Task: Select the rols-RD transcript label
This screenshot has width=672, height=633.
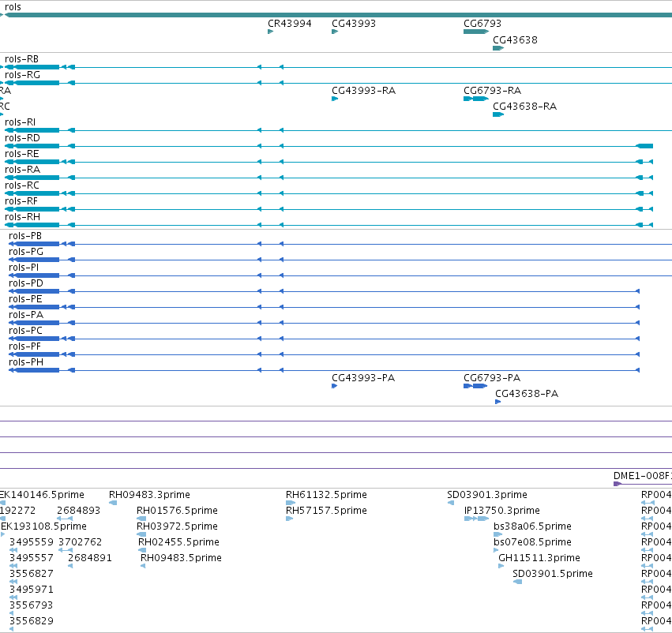Action: 22,138
